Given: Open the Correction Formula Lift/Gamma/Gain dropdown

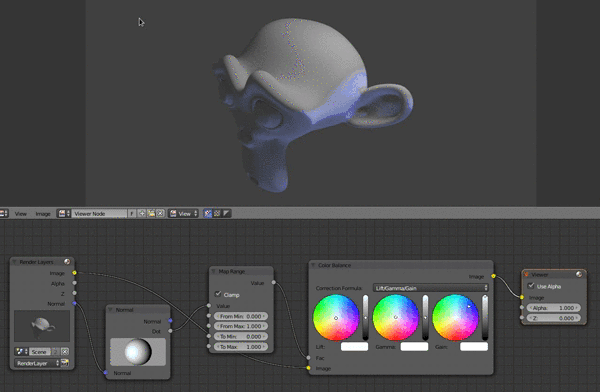Looking at the screenshot, I should 430,288.
